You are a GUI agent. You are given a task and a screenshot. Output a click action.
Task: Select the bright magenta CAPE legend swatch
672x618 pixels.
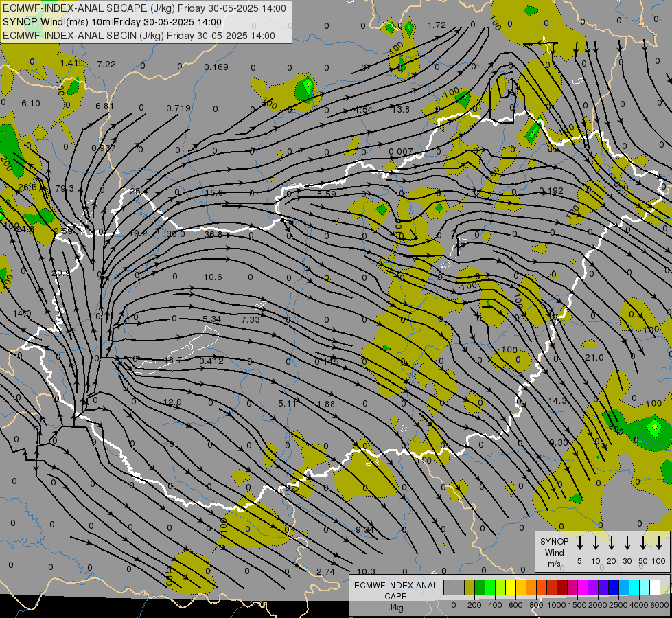click(x=583, y=587)
